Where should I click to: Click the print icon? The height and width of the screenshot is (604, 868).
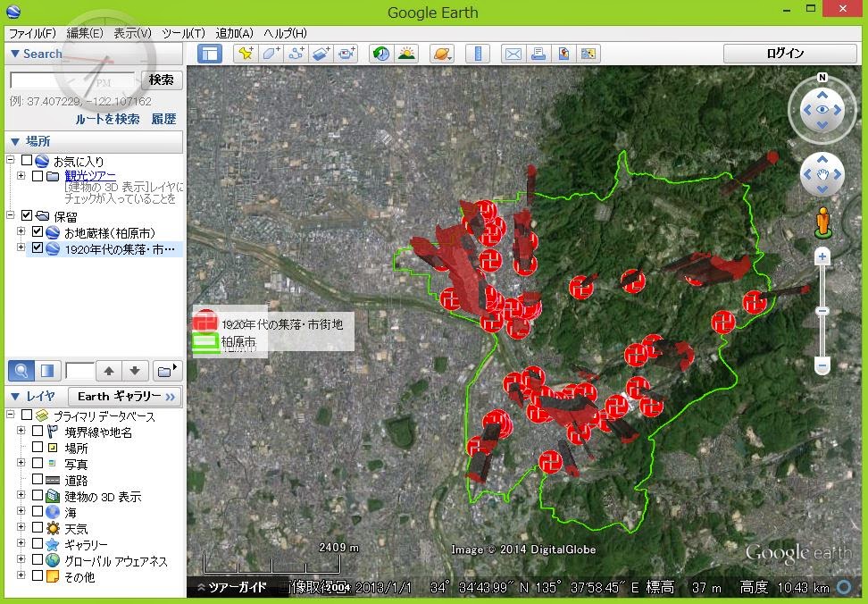click(538, 54)
